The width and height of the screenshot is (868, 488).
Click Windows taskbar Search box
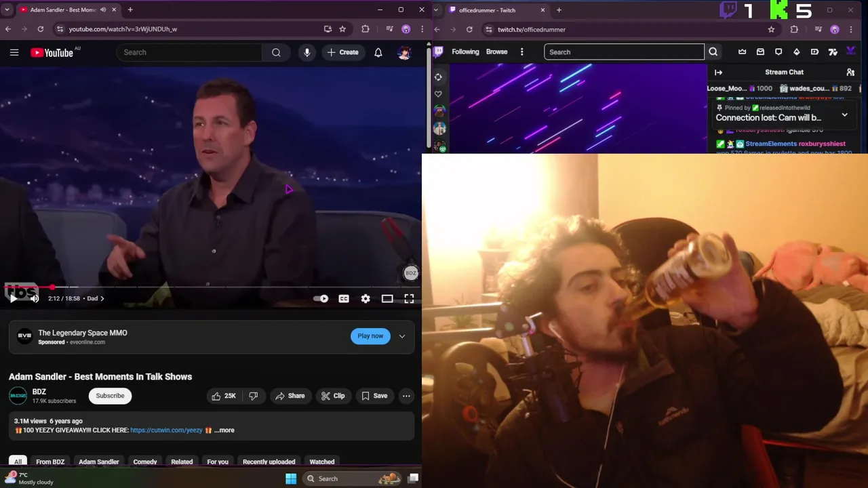(353, 479)
